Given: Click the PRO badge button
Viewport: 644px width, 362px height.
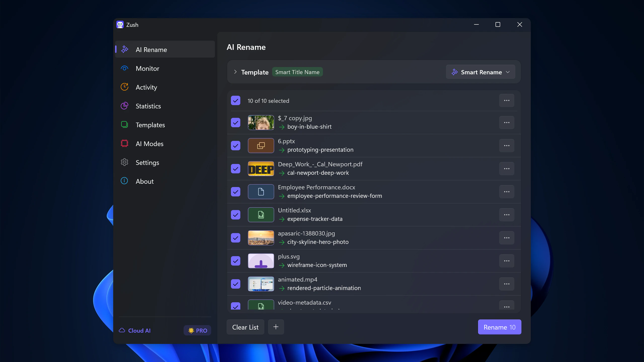Looking at the screenshot, I should 197,331.
